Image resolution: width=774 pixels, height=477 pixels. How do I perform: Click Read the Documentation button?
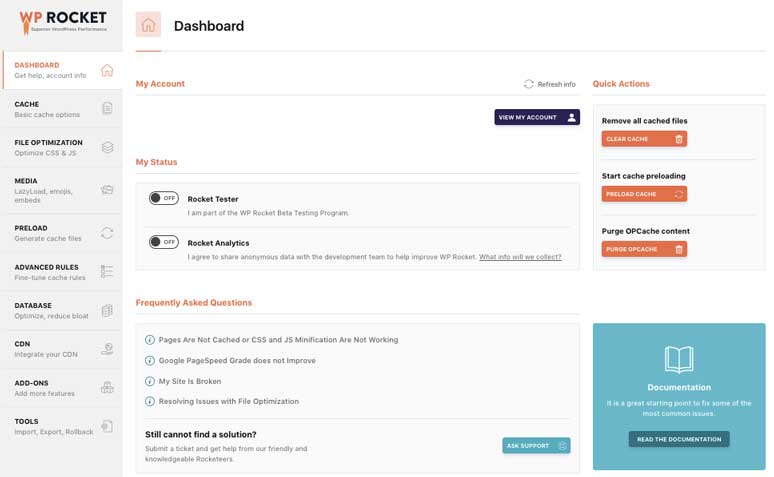(679, 439)
